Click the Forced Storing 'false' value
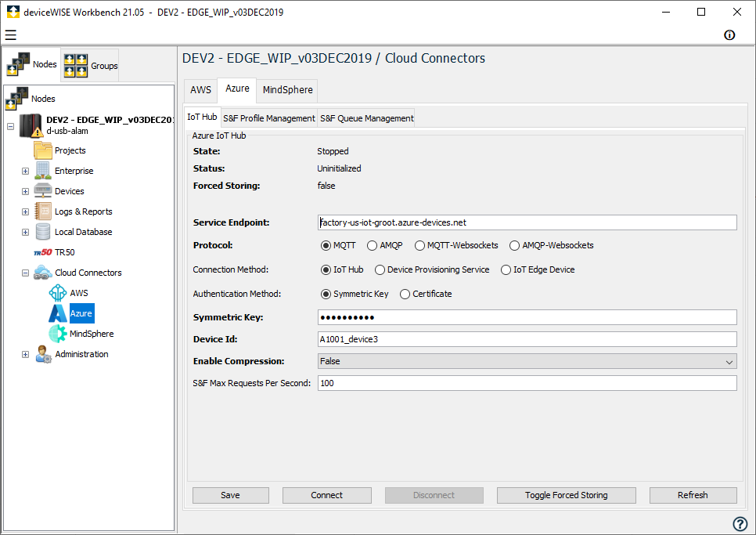This screenshot has width=756, height=535. click(x=326, y=186)
